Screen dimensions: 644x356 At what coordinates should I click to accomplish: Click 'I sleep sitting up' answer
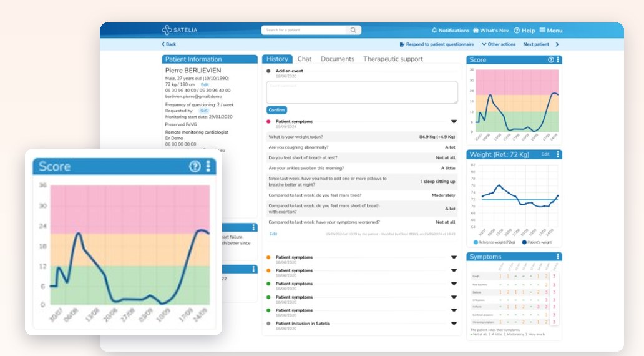[438, 181]
